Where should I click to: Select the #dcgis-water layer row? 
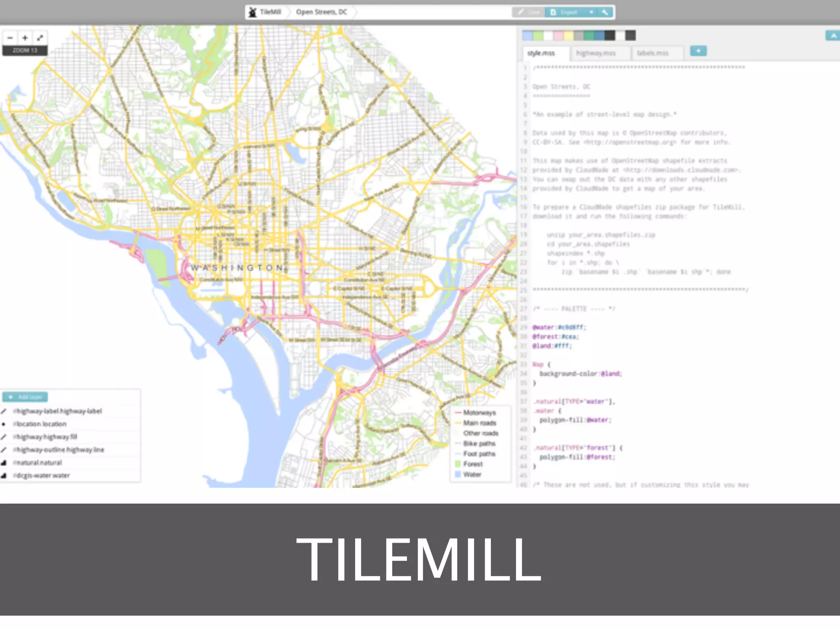tap(70, 476)
